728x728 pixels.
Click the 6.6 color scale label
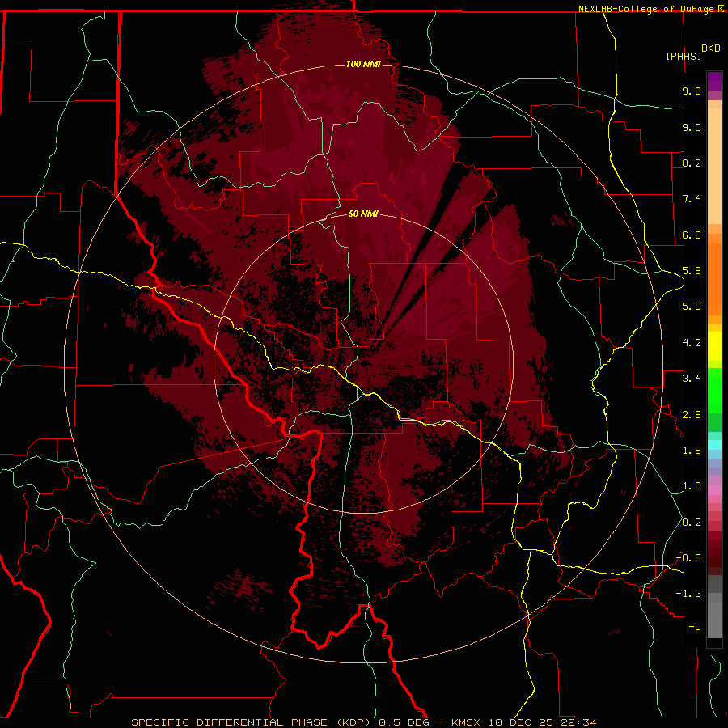tap(692, 235)
